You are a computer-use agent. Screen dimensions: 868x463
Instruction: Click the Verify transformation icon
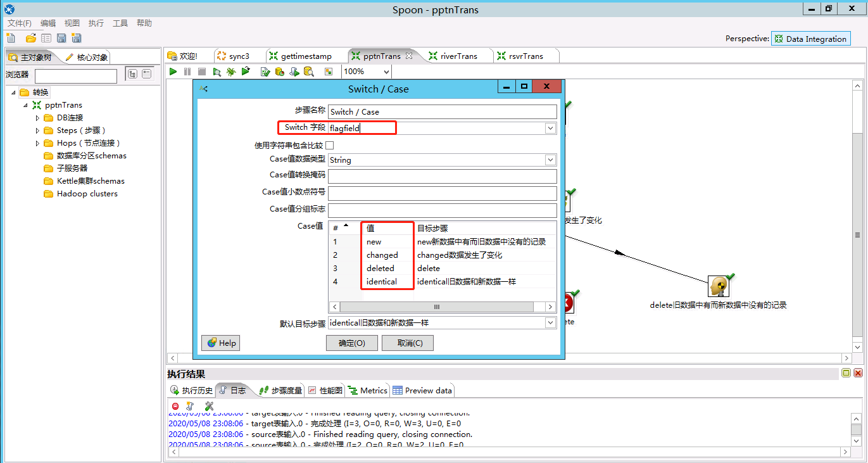[x=265, y=72]
